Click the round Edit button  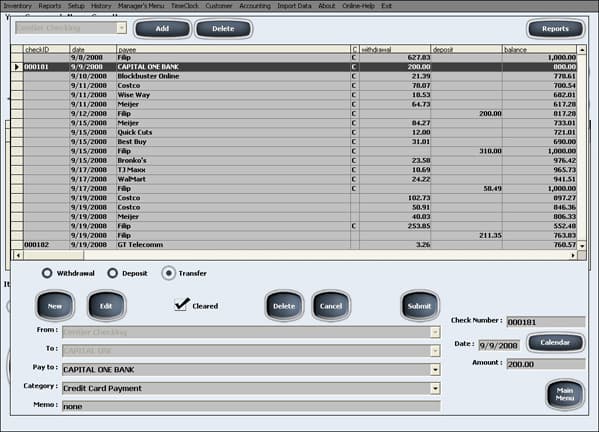(106, 306)
